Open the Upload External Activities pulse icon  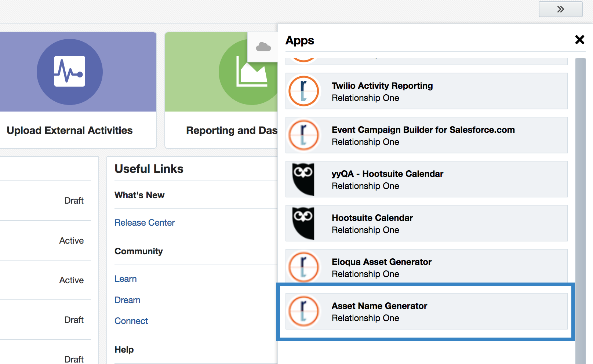pyautogui.click(x=70, y=72)
